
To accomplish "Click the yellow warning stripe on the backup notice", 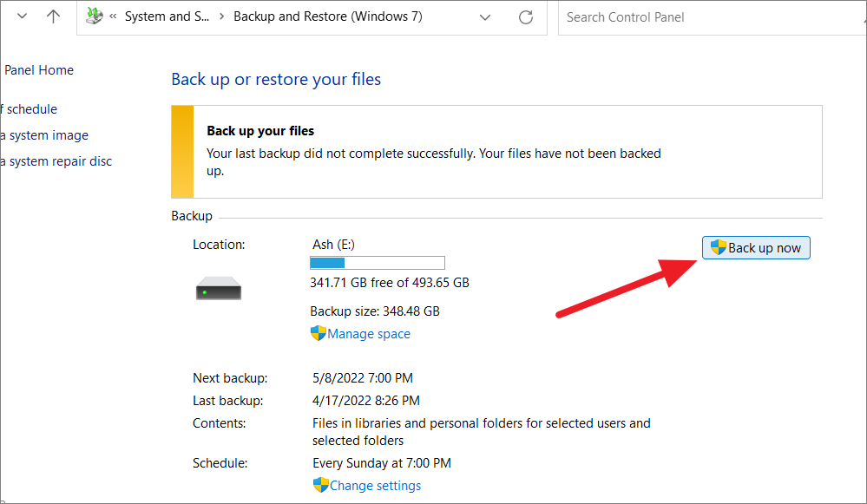I will (181, 151).
